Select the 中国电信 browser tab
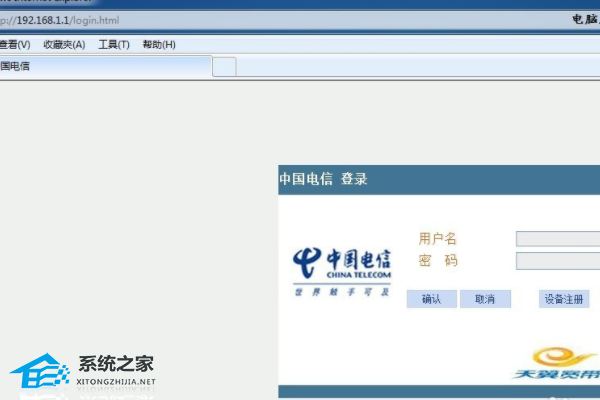The image size is (600, 400). tap(106, 66)
